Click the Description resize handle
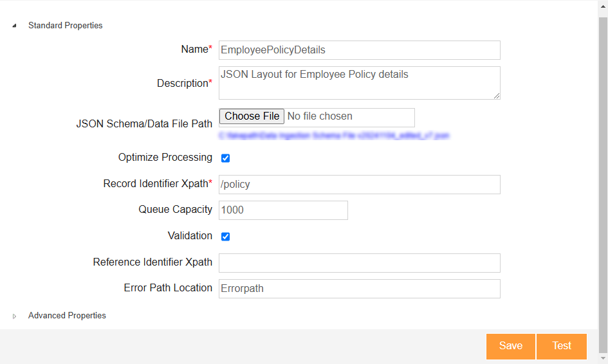608x364 pixels. (x=496, y=96)
